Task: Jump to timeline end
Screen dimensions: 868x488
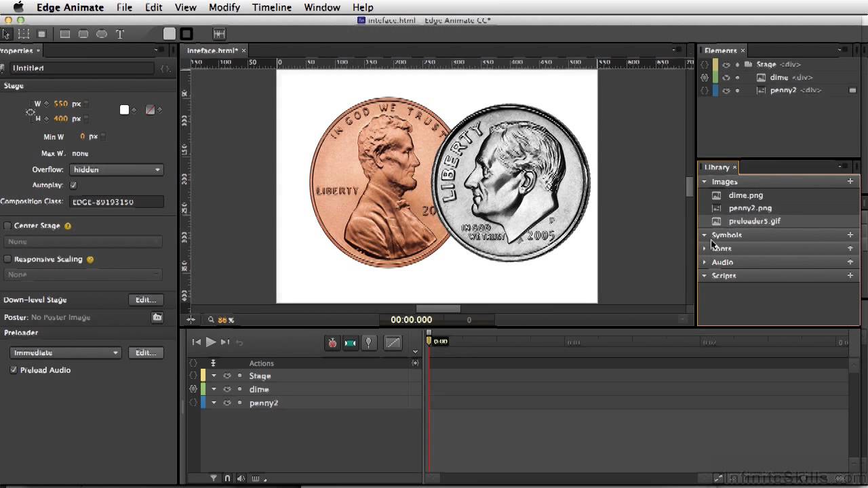Action: (225, 342)
